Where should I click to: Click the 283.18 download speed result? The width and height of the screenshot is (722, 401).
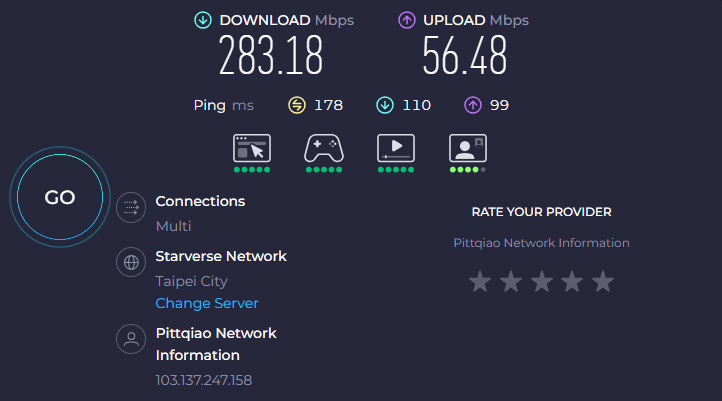coord(271,56)
